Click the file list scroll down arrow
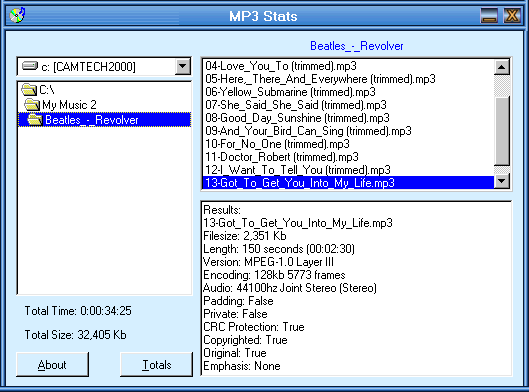 point(502,181)
